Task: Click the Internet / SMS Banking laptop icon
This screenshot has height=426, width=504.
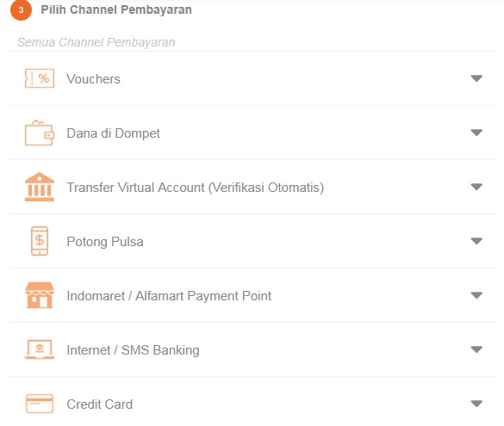Action: point(40,349)
